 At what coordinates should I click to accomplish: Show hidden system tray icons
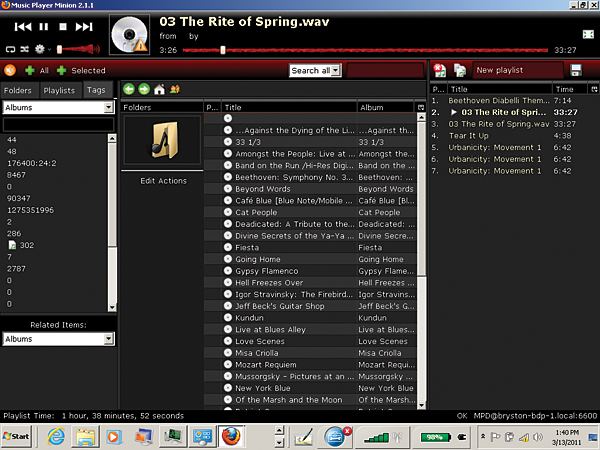click(x=483, y=436)
